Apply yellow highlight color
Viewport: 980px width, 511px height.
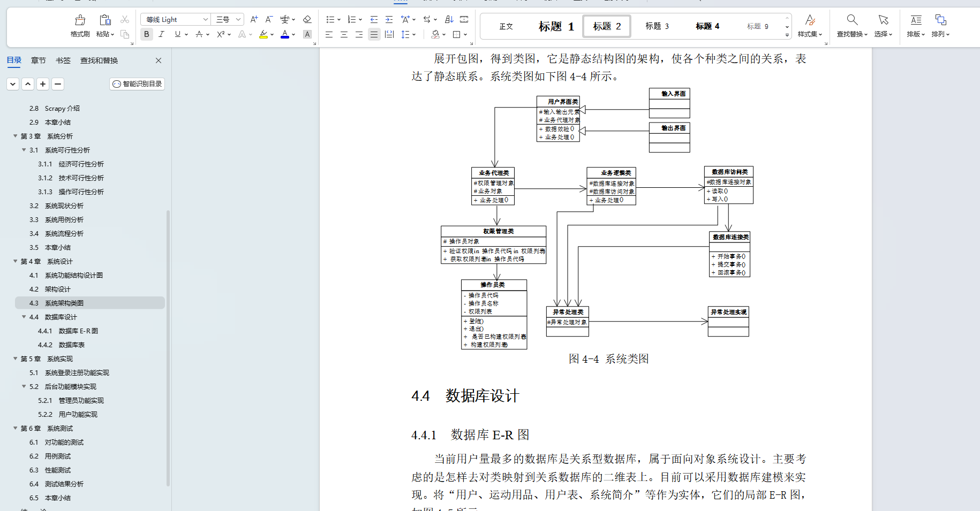pos(263,34)
